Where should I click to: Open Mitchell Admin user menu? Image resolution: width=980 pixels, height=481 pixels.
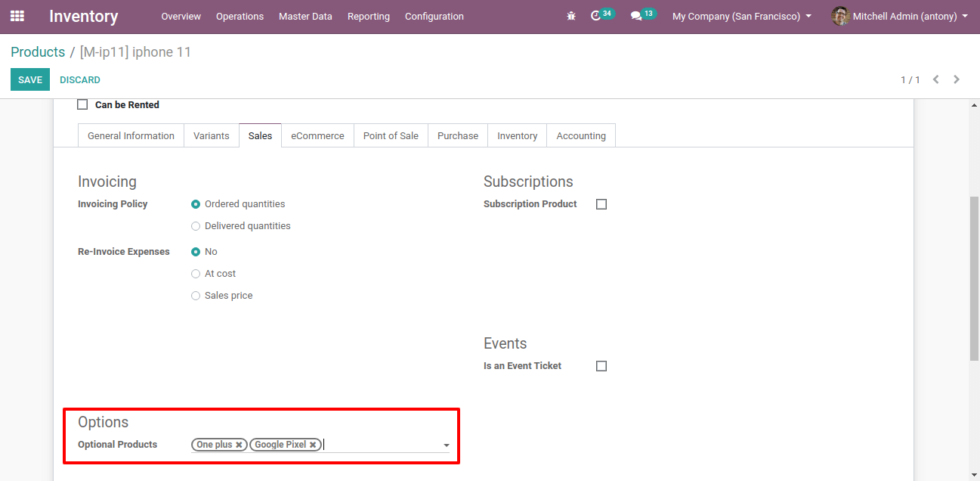[899, 16]
